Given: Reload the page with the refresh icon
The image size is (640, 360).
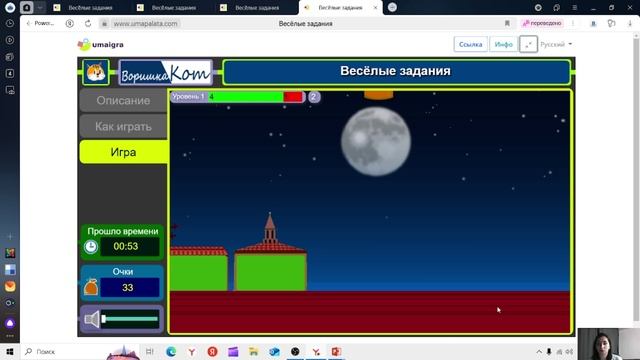Looking at the screenshot, I should [x=88, y=23].
